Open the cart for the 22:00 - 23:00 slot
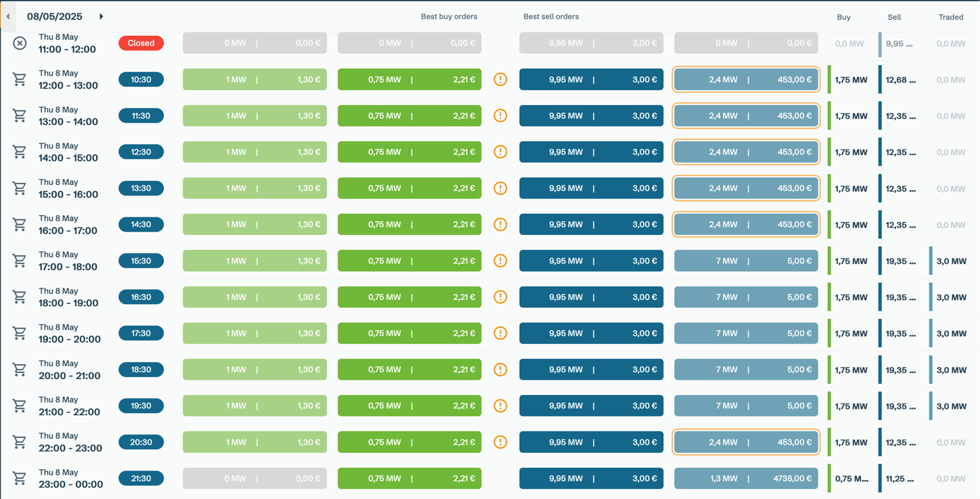Screen dimensions: 980x499 [x=20, y=442]
